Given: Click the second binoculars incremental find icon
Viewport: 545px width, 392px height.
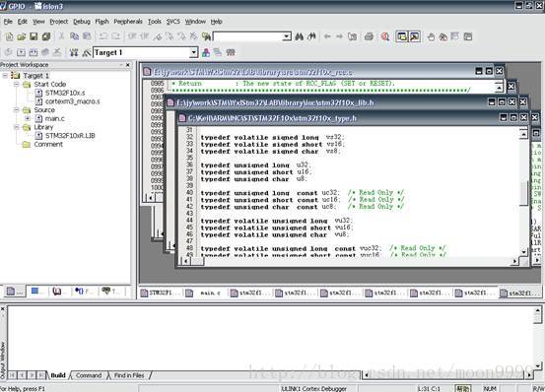Looking at the screenshot, I should point(311,36).
